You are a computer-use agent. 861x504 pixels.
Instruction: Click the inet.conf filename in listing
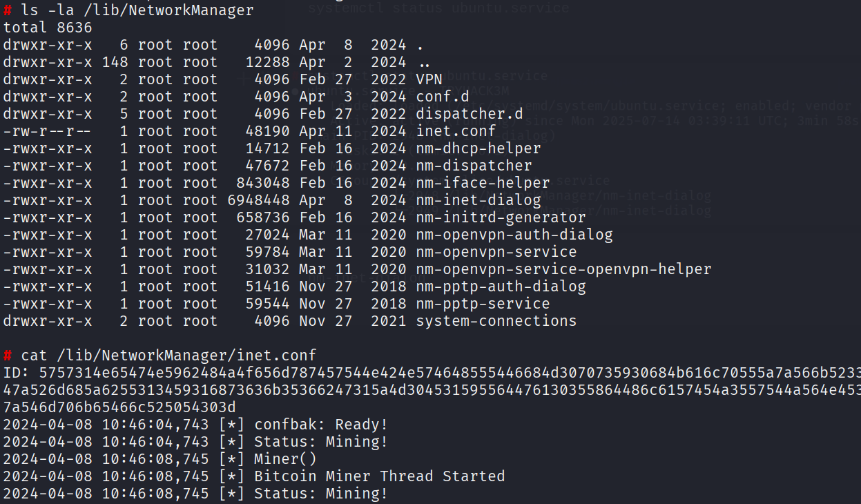pos(456,131)
